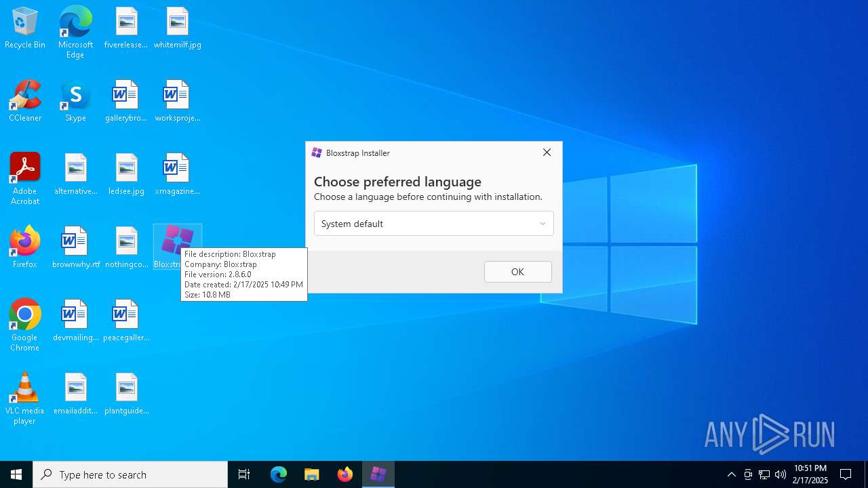Screen dimensions: 868x488
Task: Select the VLC media player shortcut
Action: point(25,399)
